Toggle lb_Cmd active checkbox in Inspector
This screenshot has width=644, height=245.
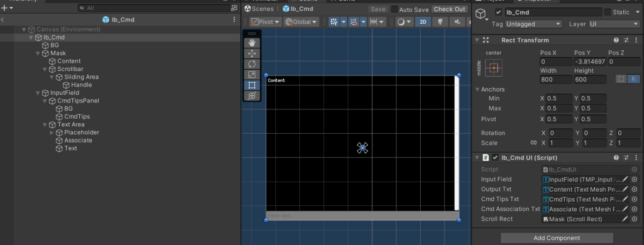[x=499, y=13]
